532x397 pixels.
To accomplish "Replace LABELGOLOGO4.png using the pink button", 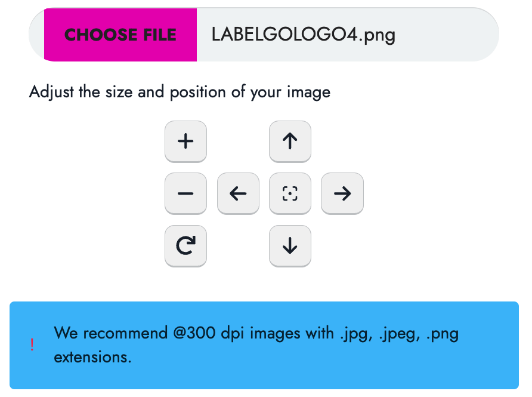I will coord(120,35).
